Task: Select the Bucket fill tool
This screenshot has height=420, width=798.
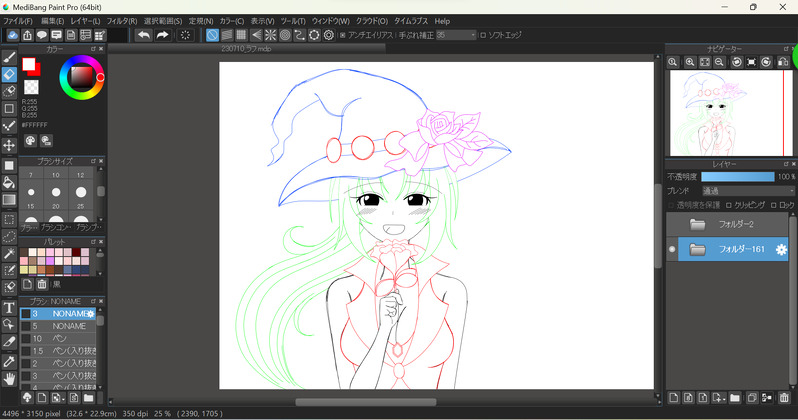Action: pos(9,182)
